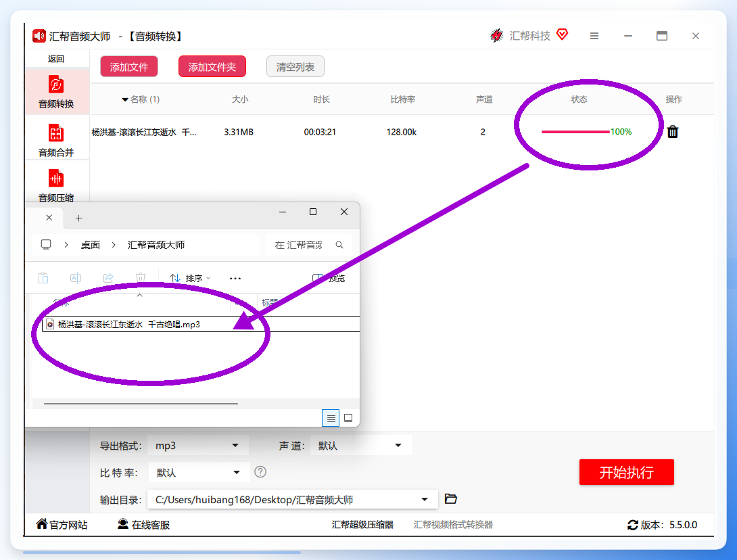The image size is (737, 560).
Task: Open the 比特率 bitrate dropdown
Action: [198, 472]
